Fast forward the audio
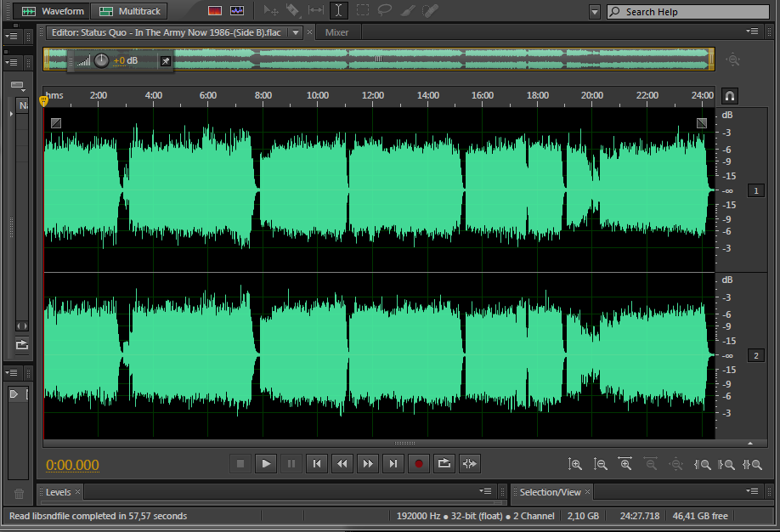The height and width of the screenshot is (532, 780). point(368,464)
